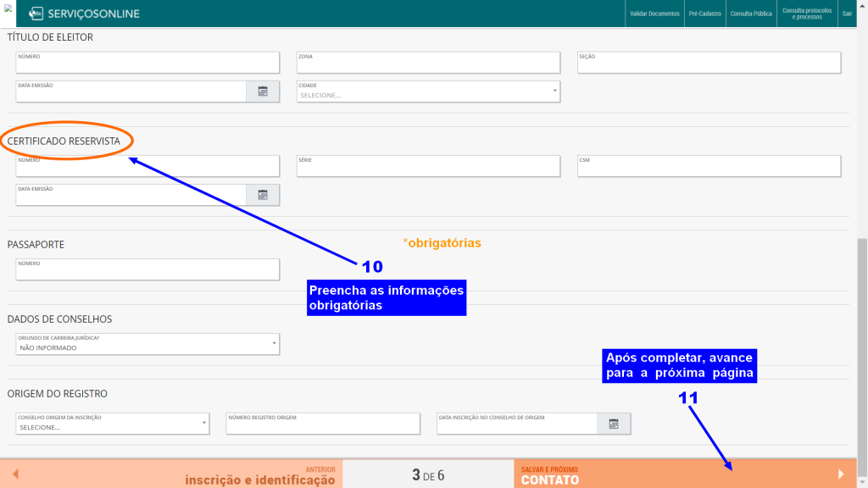The height and width of the screenshot is (488, 868).
Task: Open Validar Documentos menu item
Action: [x=654, y=14]
